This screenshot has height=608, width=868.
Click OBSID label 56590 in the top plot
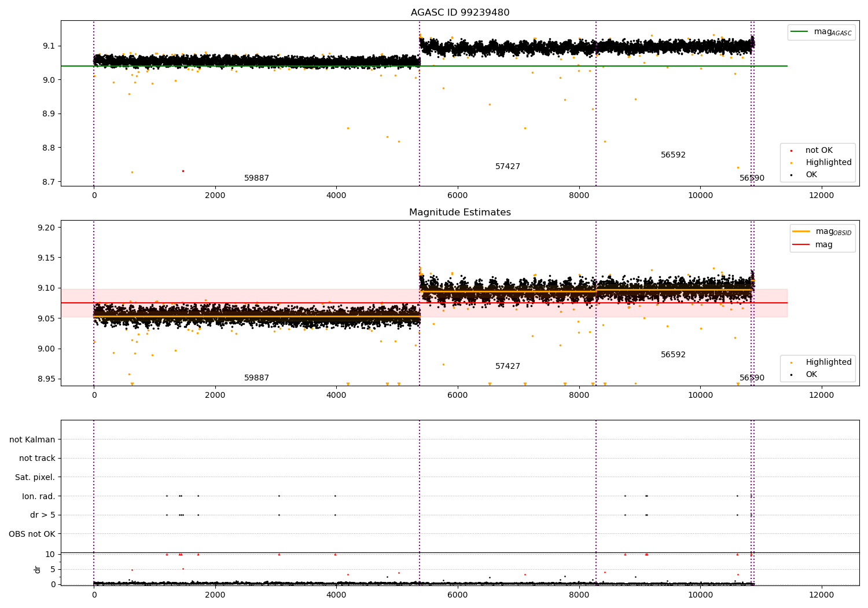click(752, 178)
